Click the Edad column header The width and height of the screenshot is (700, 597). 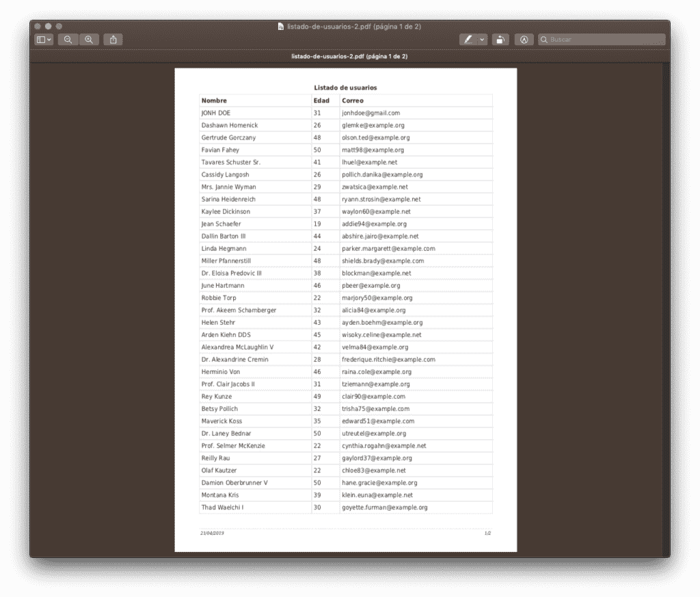pyautogui.click(x=321, y=101)
